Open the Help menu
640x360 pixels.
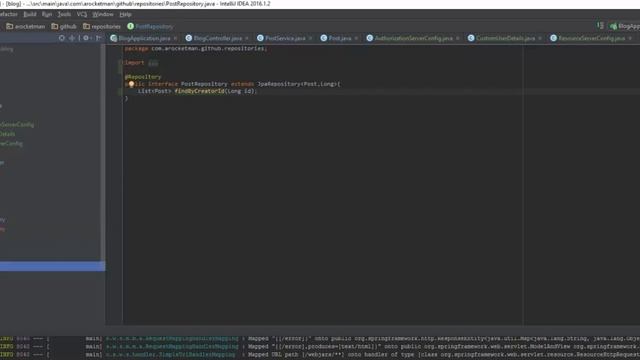pyautogui.click(x=125, y=14)
